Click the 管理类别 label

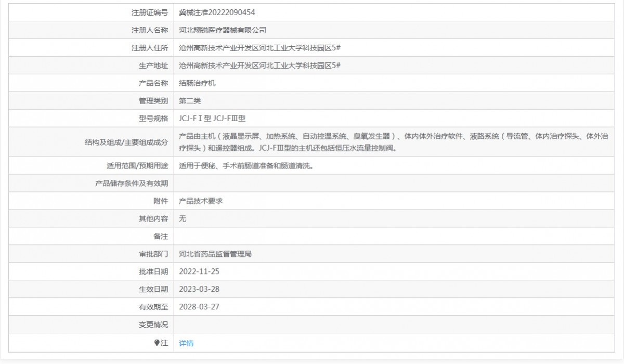coord(154,101)
